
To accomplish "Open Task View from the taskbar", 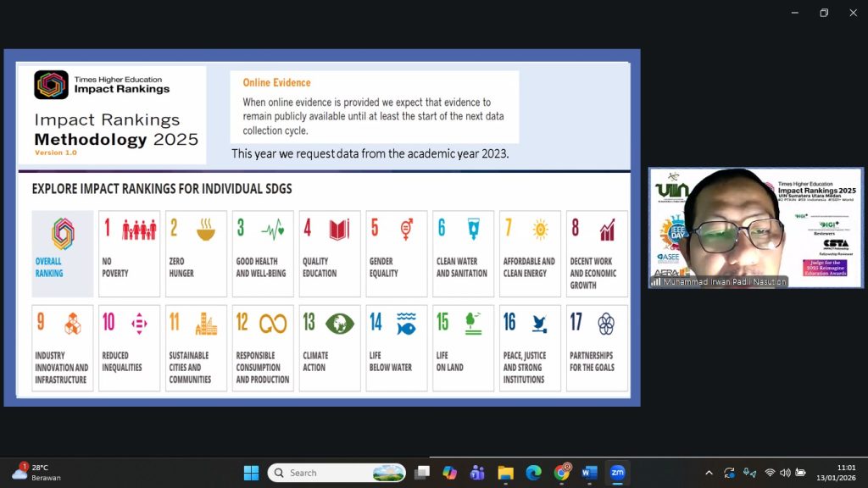I will tap(422, 473).
